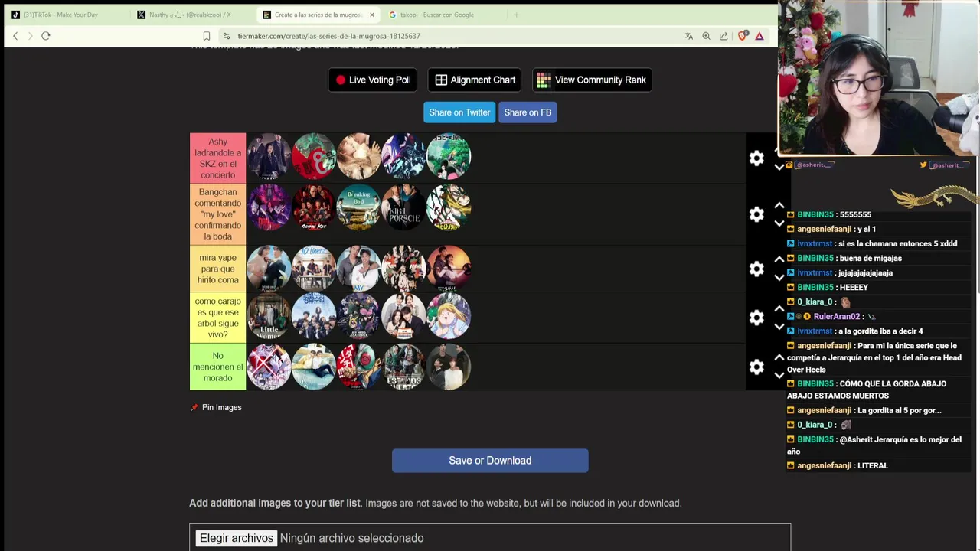Viewport: 980px width, 551px height.
Task: Select the blonde anime girl poster thumbnail
Action: 449,316
